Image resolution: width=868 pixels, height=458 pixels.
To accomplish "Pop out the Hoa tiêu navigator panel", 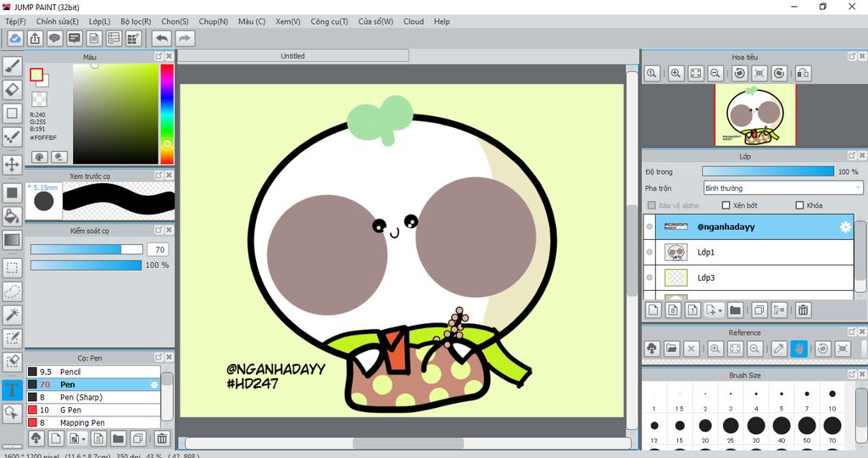I will click(852, 57).
